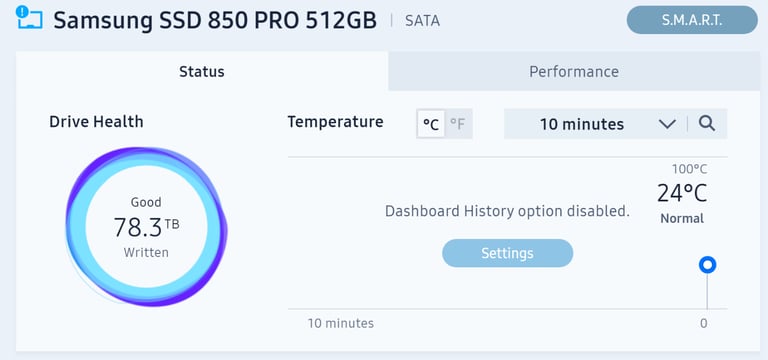
Task: Switch temperature unit to °F
Action: pyautogui.click(x=458, y=124)
